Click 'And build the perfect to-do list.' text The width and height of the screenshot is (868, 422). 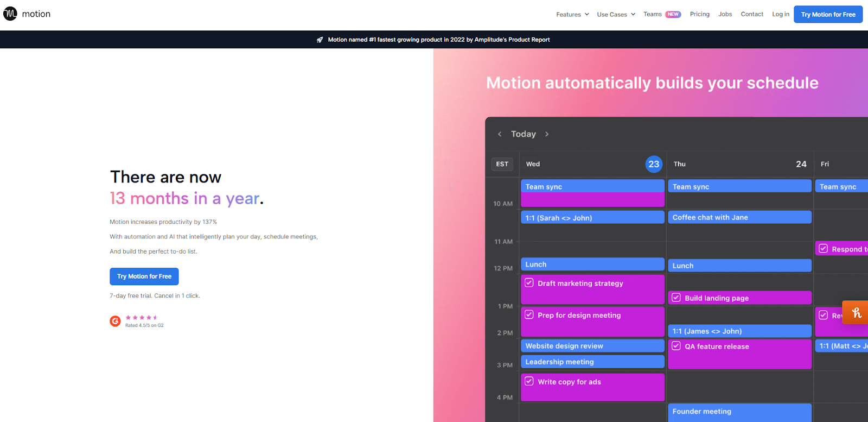[x=154, y=251]
